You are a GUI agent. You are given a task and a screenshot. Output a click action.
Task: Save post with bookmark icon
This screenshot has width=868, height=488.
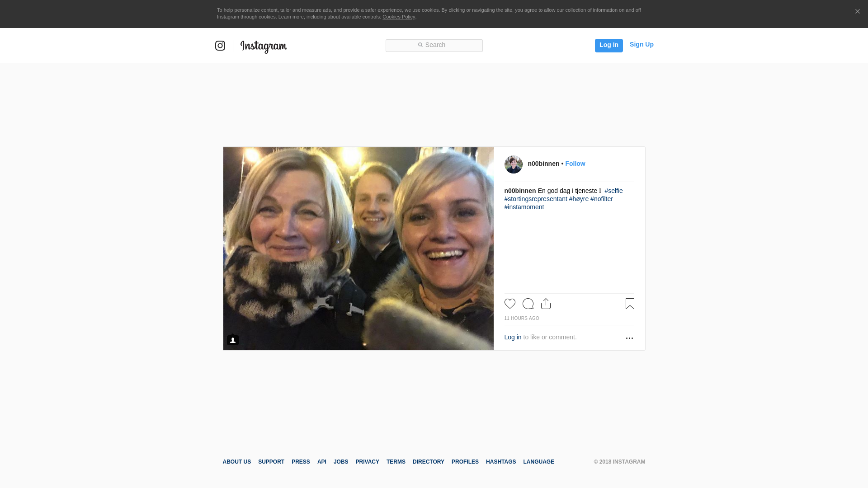[630, 304]
